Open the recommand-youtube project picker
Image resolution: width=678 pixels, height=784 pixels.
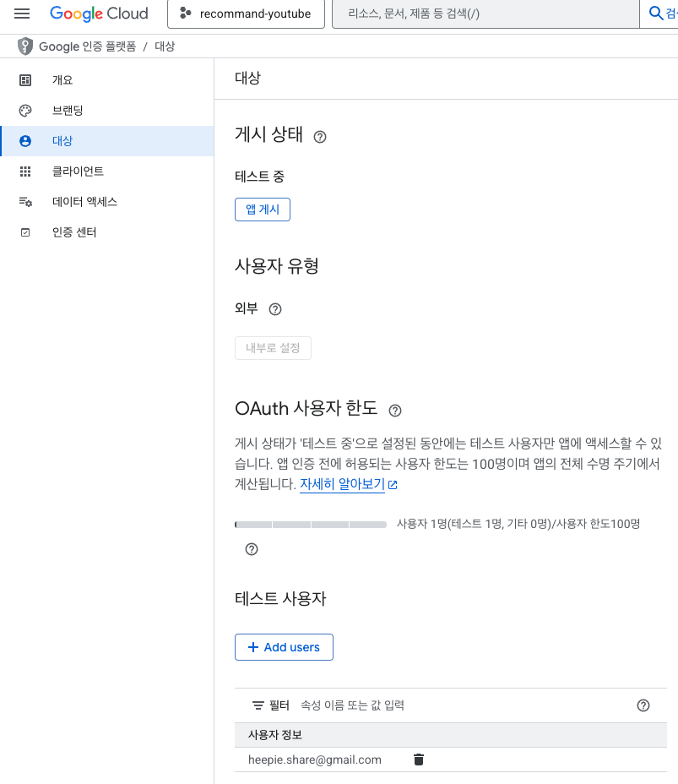coord(246,14)
